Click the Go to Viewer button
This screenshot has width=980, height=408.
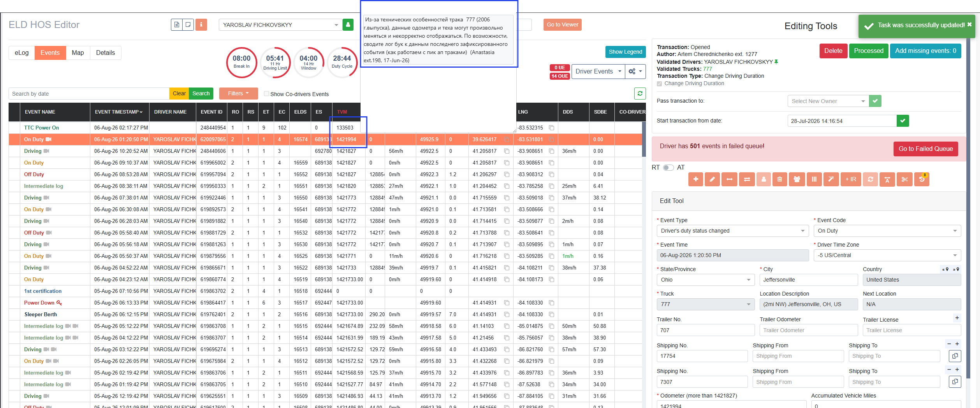pos(563,25)
